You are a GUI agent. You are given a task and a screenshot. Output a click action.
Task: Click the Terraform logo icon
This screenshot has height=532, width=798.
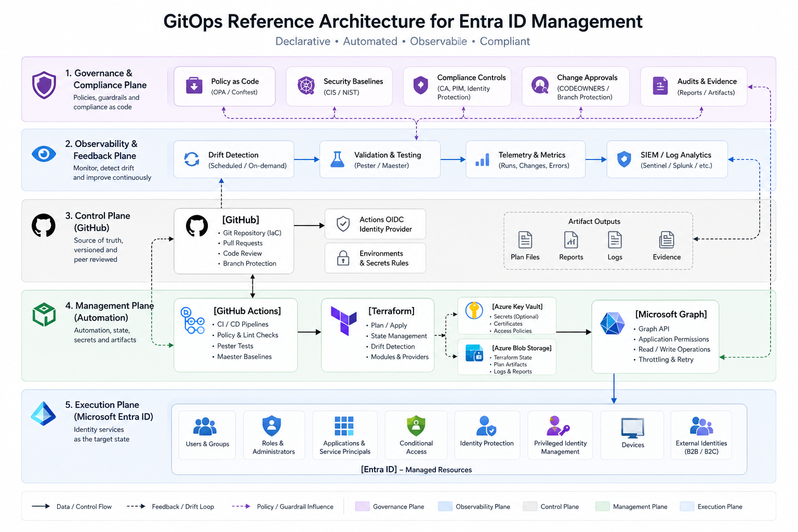coord(344,320)
